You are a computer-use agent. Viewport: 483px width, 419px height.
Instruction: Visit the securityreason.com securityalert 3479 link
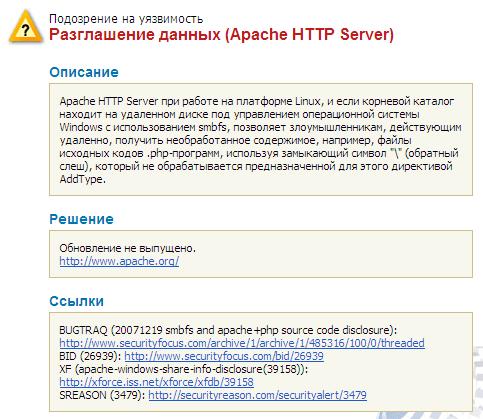point(257,395)
